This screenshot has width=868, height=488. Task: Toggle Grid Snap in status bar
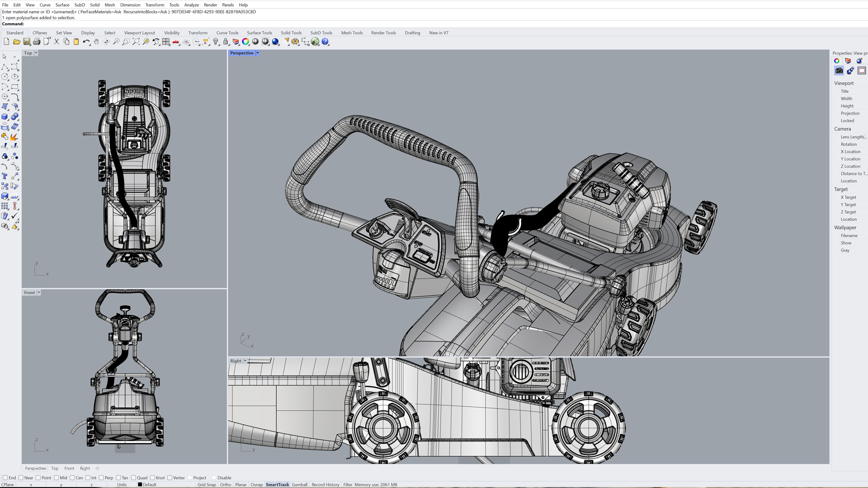tap(207, 484)
